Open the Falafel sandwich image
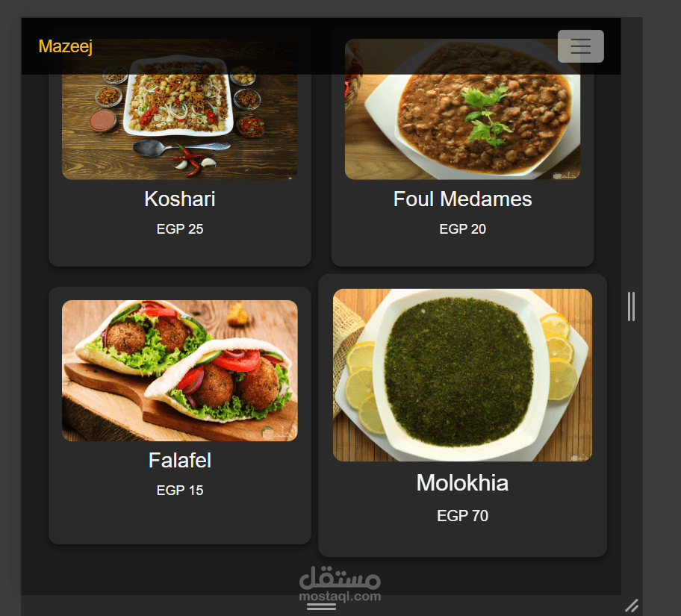Image resolution: width=681 pixels, height=616 pixels. [x=180, y=370]
